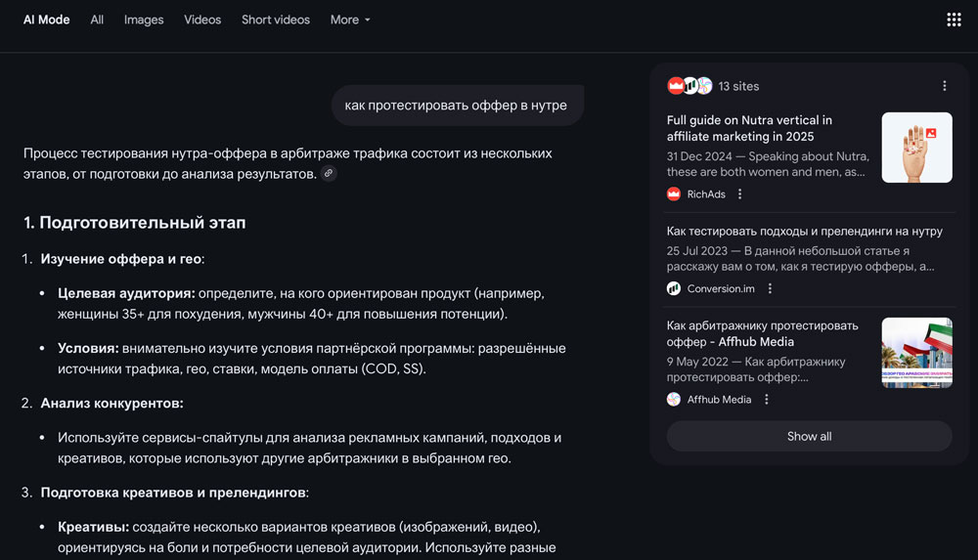Open three-dot options next to Affhub Media

pos(766,400)
